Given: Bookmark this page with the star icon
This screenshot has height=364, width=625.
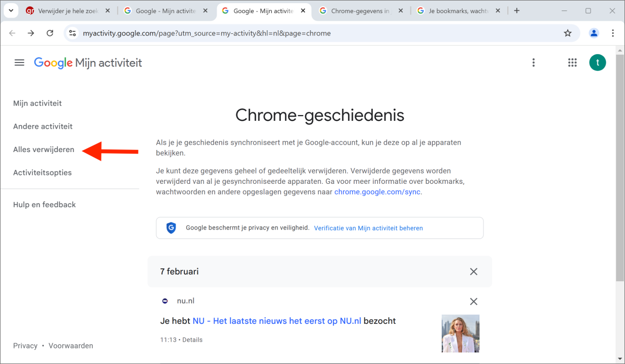Looking at the screenshot, I should pos(568,33).
